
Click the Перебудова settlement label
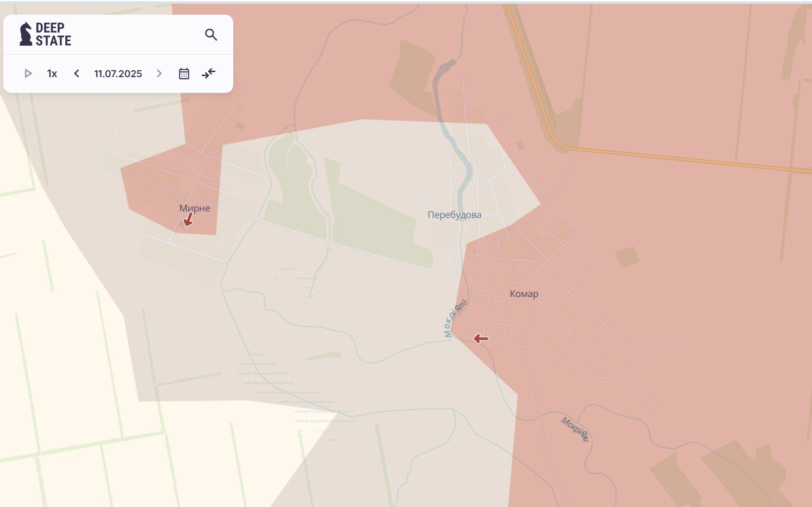(x=454, y=215)
